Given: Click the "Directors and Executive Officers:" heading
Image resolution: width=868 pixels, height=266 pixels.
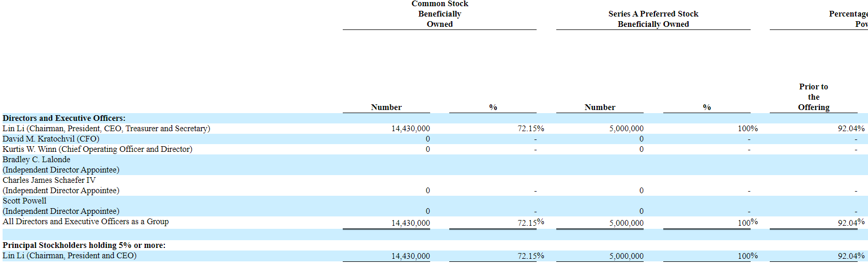Looking at the screenshot, I should click(x=64, y=118).
